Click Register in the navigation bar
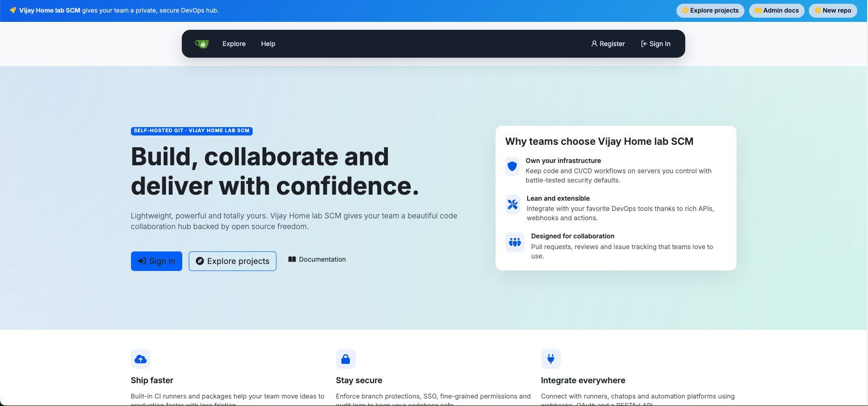The width and height of the screenshot is (868, 406). tap(608, 44)
